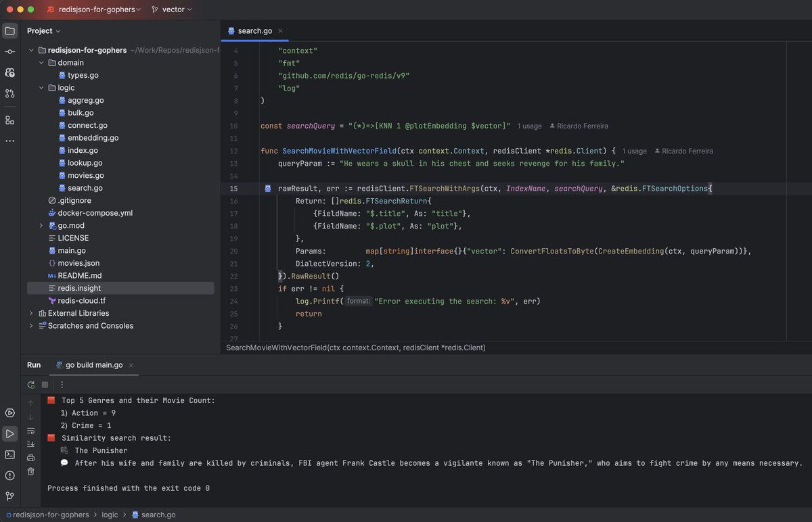The image size is (812, 522).
Task: Close the go build main.go run tab
Action: click(132, 365)
